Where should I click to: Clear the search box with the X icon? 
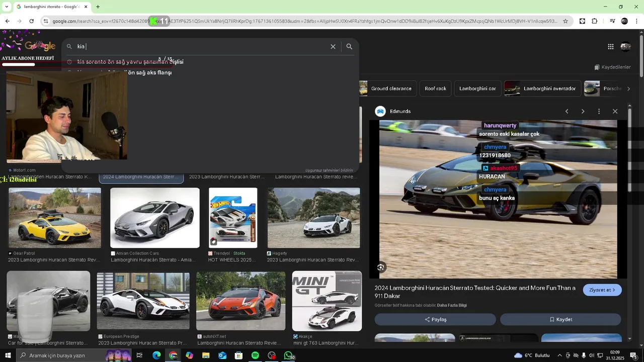click(x=333, y=46)
